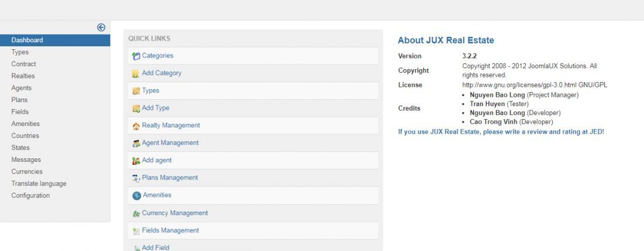Click the About JUX Real Estate heading
The width and height of the screenshot is (644, 251).
446,40
